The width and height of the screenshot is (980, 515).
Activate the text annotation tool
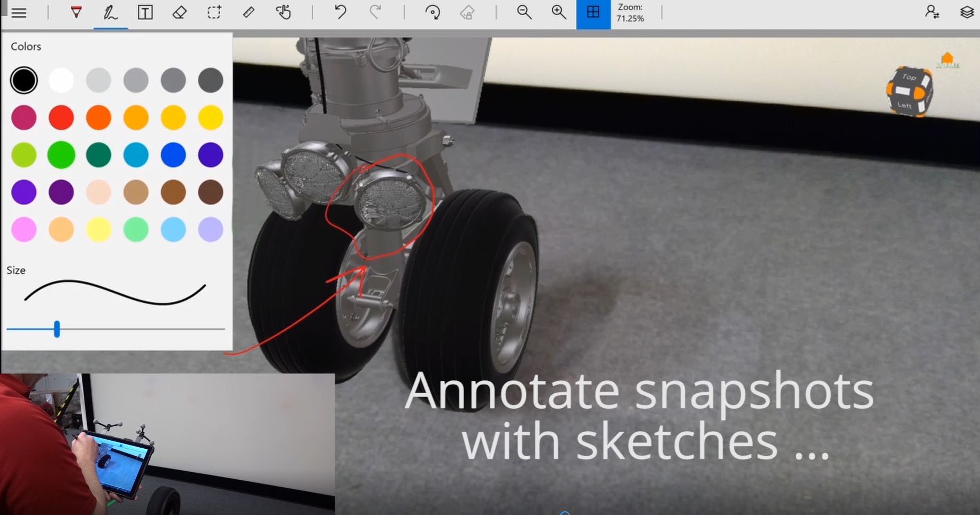click(x=145, y=12)
